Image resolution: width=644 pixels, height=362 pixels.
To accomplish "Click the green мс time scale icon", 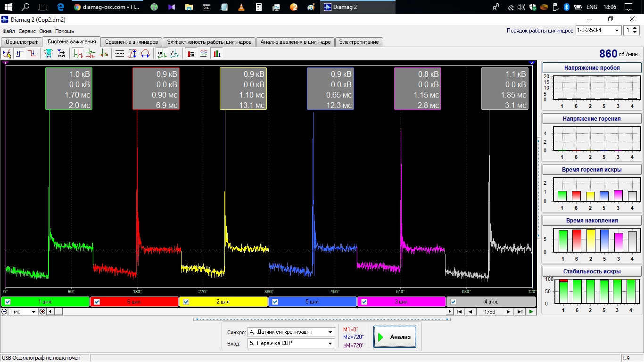I will pos(162,53).
